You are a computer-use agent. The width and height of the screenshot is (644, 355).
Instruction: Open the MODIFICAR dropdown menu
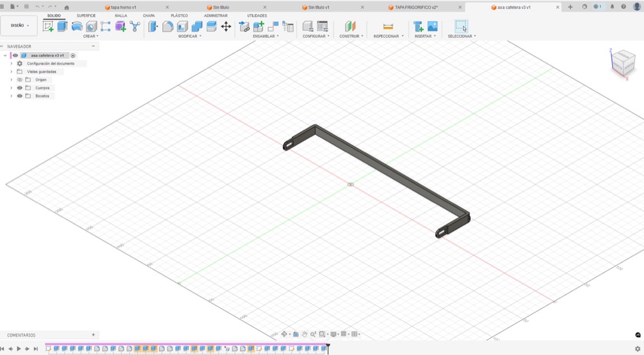(x=190, y=36)
